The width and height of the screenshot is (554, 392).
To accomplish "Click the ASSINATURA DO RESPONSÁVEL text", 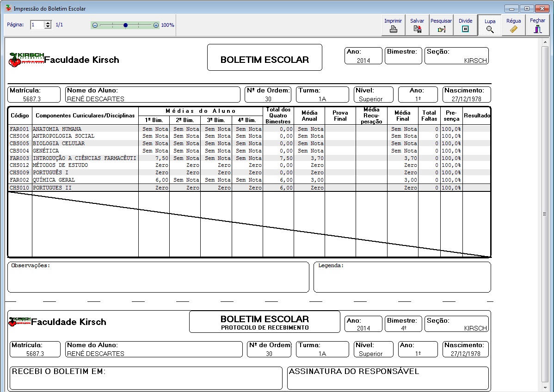I will coord(354,372).
